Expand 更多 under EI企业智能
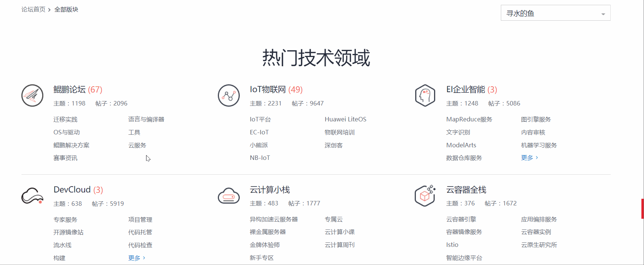Screen dimensions: 644x265 pyautogui.click(x=529, y=158)
